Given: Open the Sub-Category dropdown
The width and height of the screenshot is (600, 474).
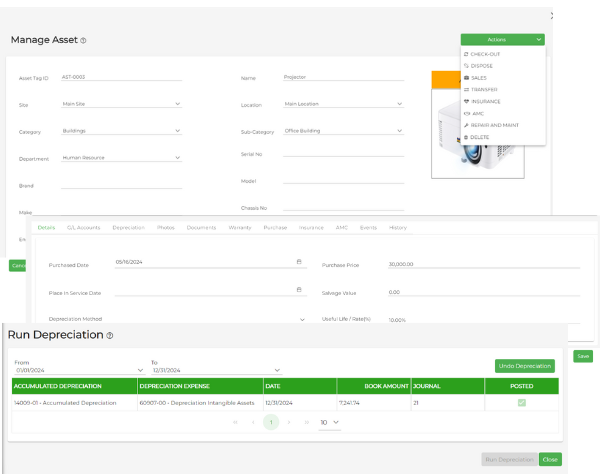Looking at the screenshot, I should click(x=399, y=130).
